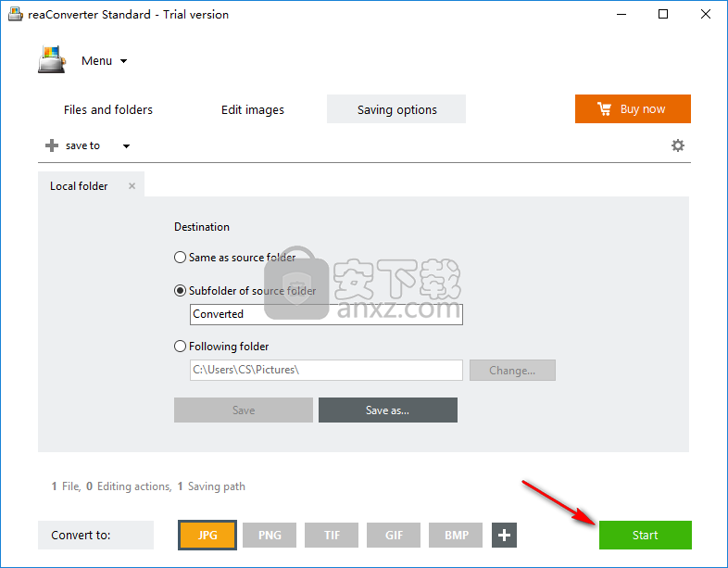Open settings via the gear icon
This screenshot has height=568, width=728.
coord(678,145)
